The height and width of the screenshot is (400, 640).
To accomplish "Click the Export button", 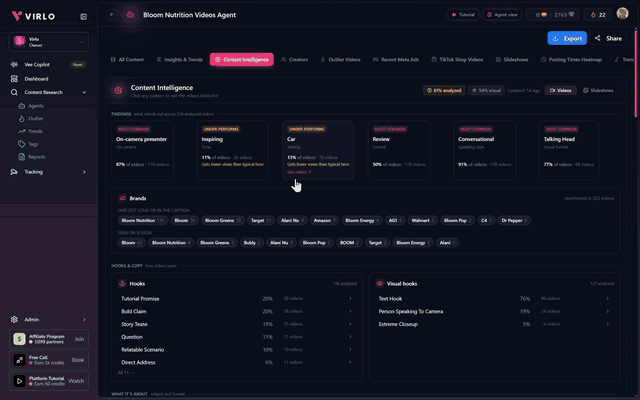I will tap(567, 38).
